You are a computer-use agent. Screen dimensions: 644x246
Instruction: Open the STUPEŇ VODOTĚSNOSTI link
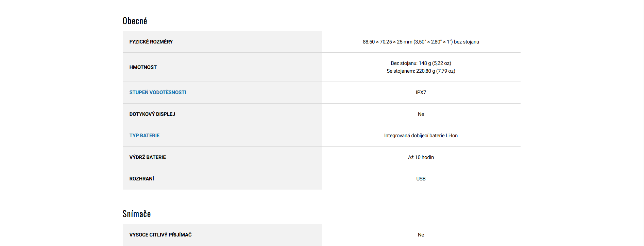click(157, 92)
